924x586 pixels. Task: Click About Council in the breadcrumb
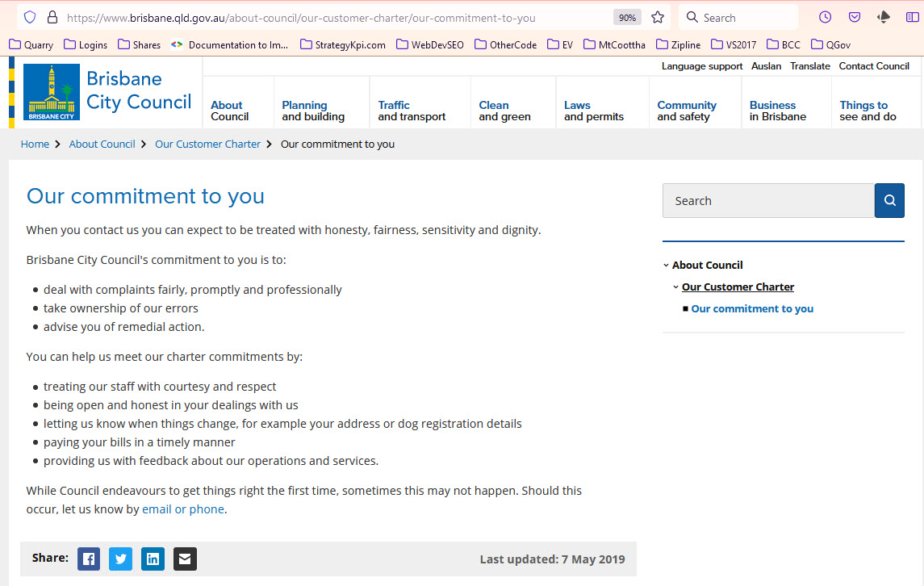click(x=102, y=144)
